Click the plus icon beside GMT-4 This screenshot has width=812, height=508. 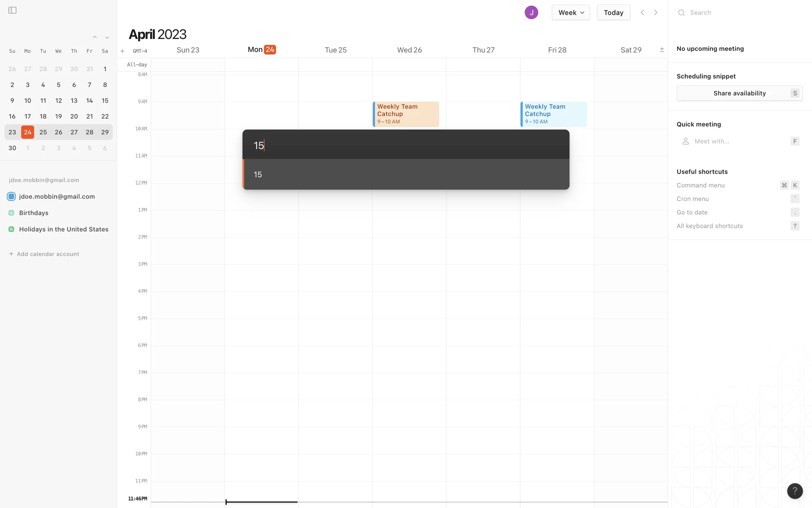[122, 51]
